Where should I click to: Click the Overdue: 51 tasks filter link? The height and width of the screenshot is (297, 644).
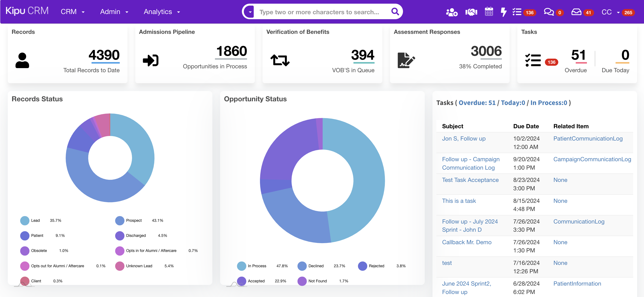[477, 103]
